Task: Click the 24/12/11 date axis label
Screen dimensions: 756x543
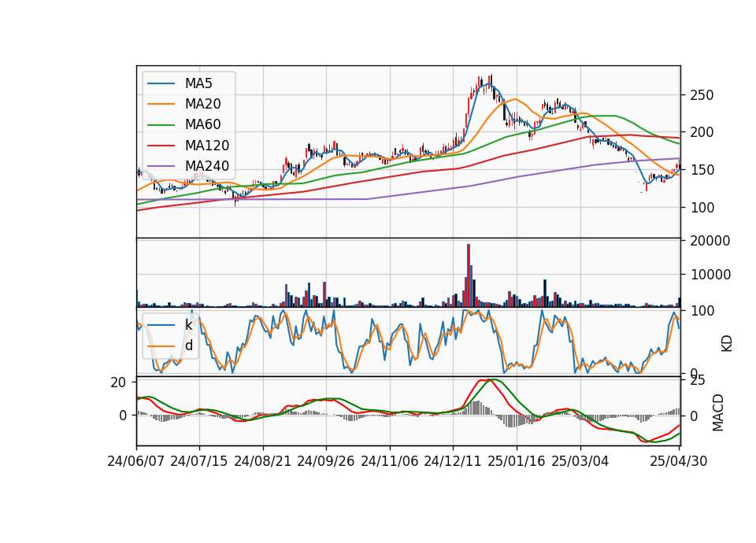Action: pos(453,461)
